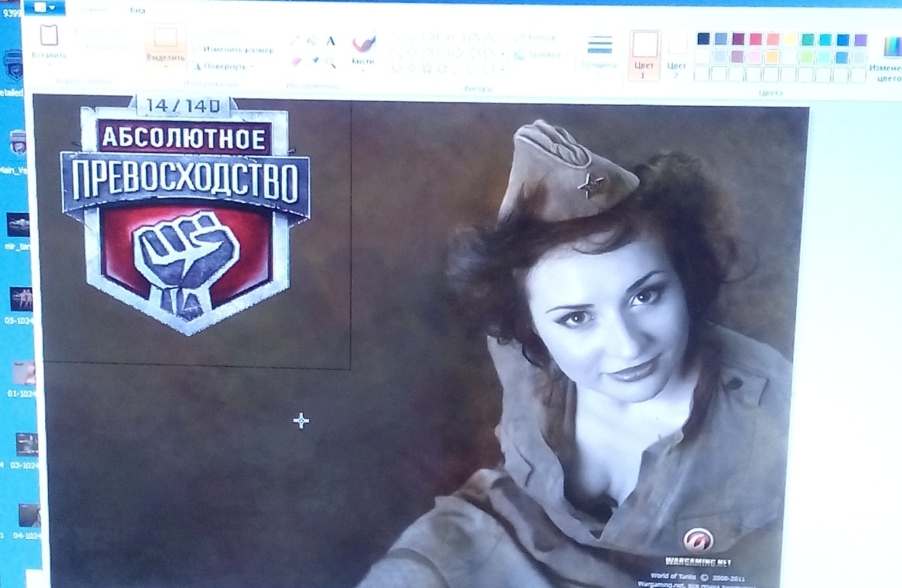902x588 pixels.
Task: Open the Контур outline dropdown
Action: (x=535, y=38)
